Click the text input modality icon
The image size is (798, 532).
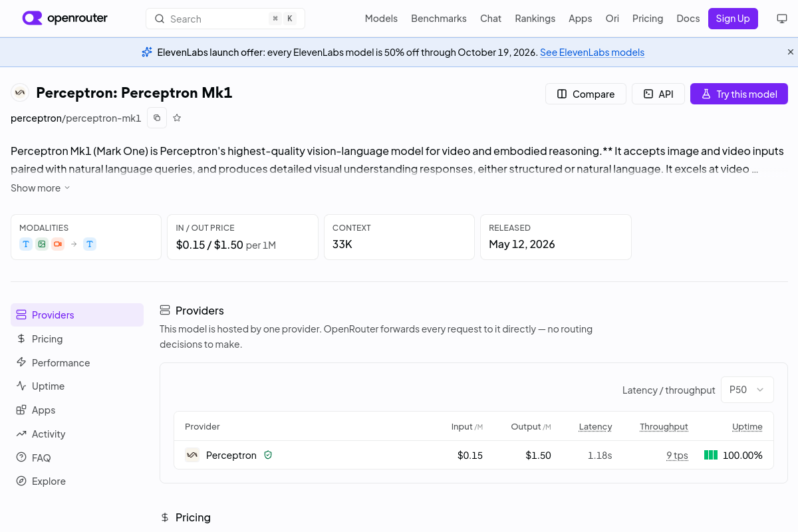26,244
